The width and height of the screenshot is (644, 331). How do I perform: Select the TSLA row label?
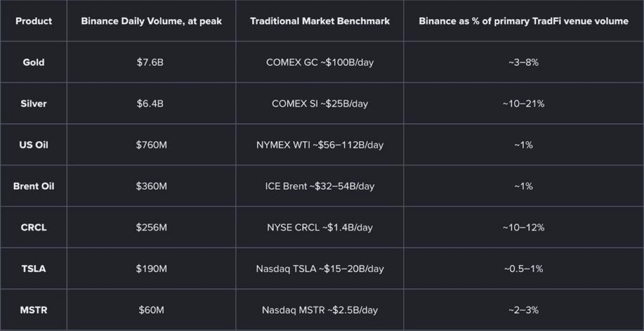(x=33, y=268)
